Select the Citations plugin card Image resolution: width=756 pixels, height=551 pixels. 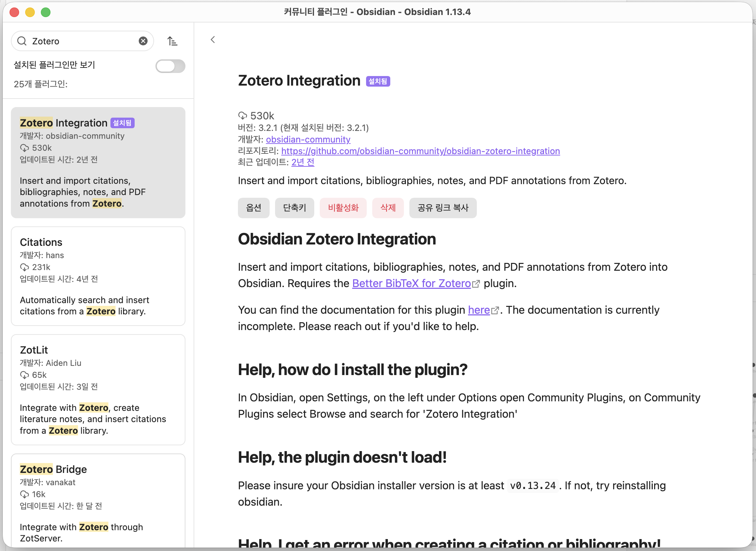point(98,276)
